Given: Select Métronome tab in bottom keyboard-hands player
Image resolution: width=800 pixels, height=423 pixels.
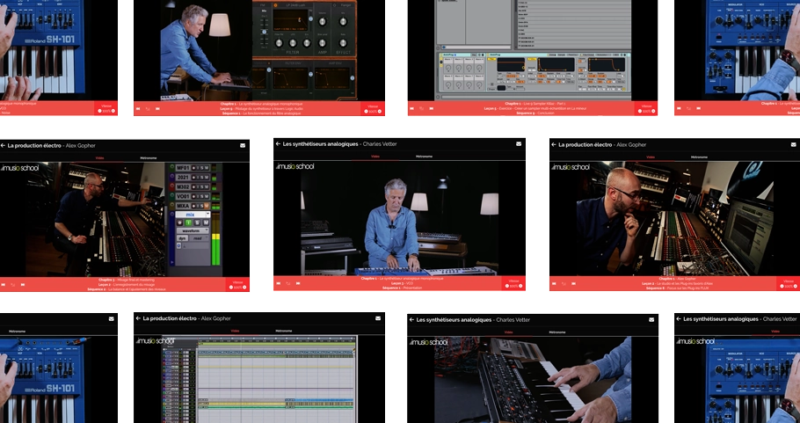Looking at the screenshot, I should click(559, 331).
